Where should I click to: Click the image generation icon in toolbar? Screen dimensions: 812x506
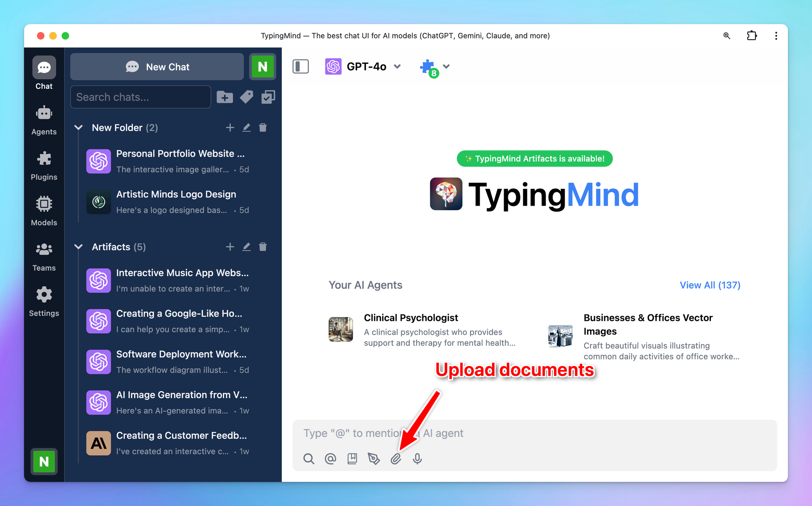click(374, 459)
